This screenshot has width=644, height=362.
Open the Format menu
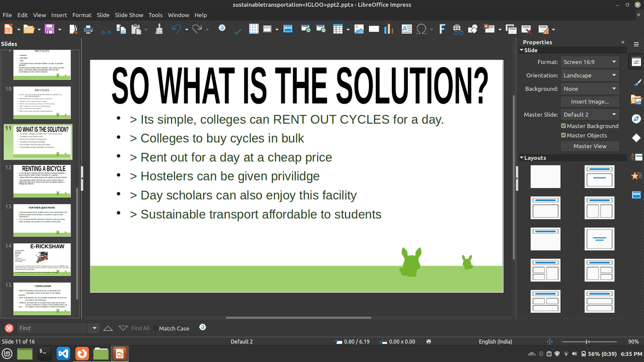point(82,15)
